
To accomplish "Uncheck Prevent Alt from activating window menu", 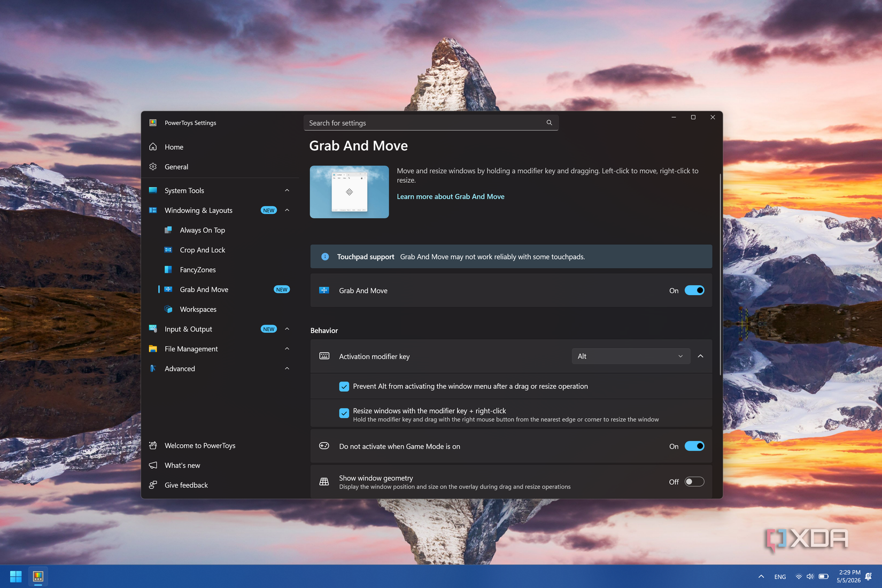I will 344,386.
